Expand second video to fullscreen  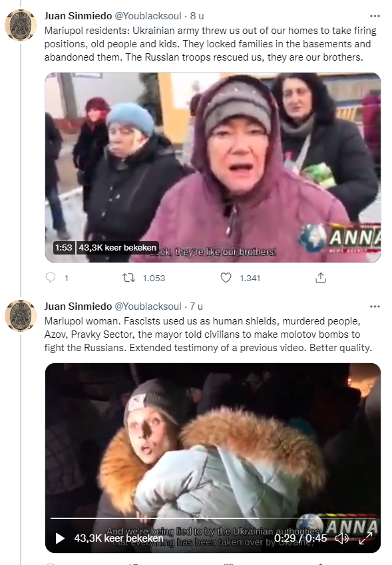[x=366, y=538]
